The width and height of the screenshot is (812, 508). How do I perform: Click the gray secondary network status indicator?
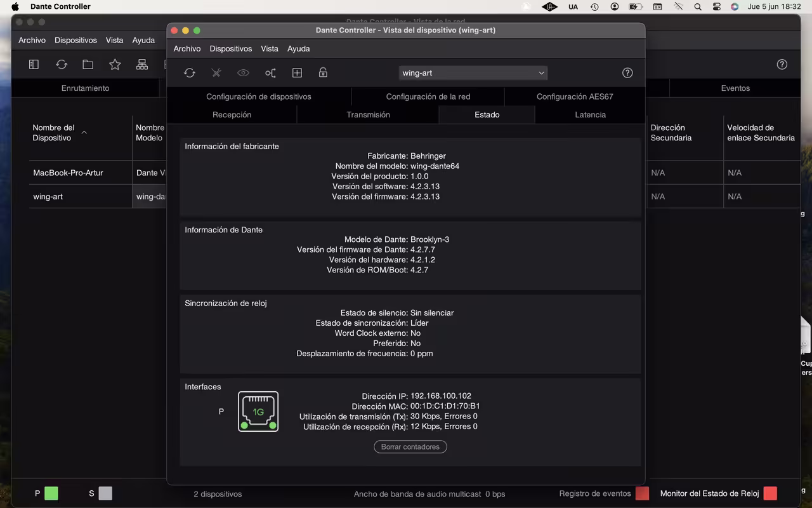coord(105,493)
